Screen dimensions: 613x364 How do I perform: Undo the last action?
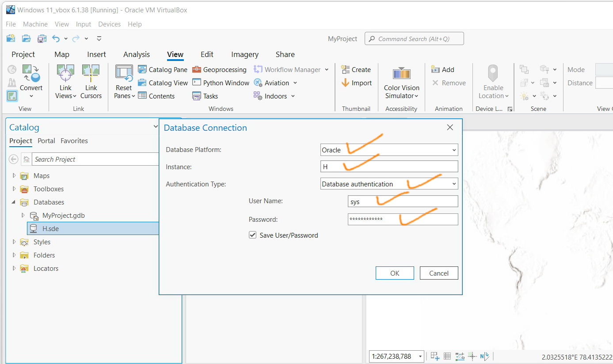[56, 38]
